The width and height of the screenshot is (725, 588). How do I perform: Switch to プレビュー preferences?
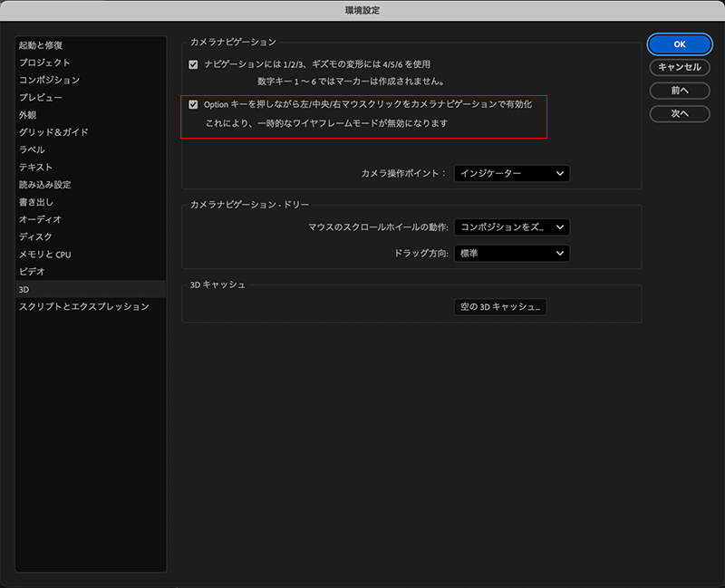pos(41,97)
